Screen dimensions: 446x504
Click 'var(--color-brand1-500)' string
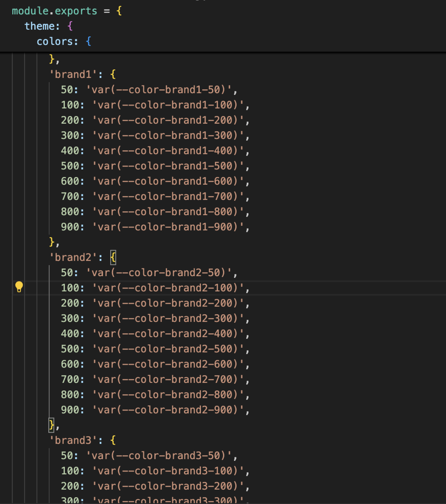pyautogui.click(x=168, y=166)
